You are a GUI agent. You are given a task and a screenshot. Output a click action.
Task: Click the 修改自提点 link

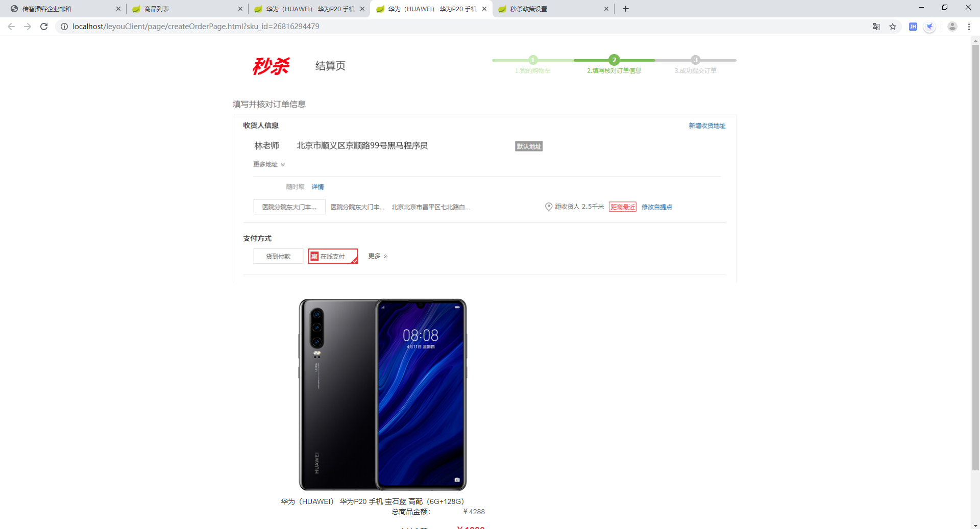click(657, 207)
